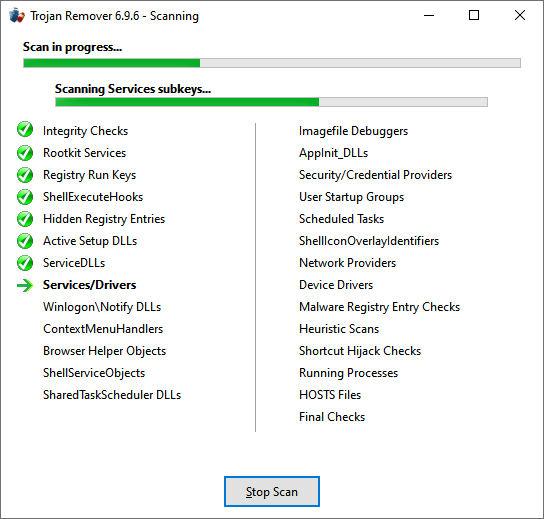Select the Heuristic Scans item
Image resolution: width=544 pixels, height=519 pixels.
click(x=339, y=329)
